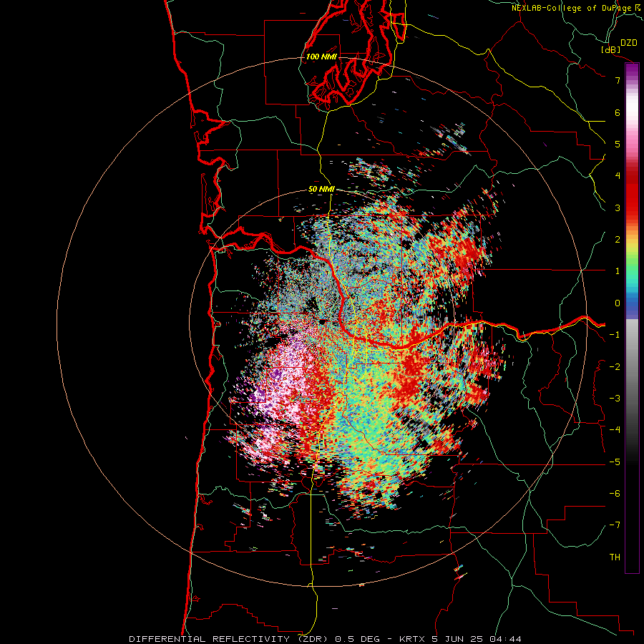Click the "6" value on color scale

618,112
